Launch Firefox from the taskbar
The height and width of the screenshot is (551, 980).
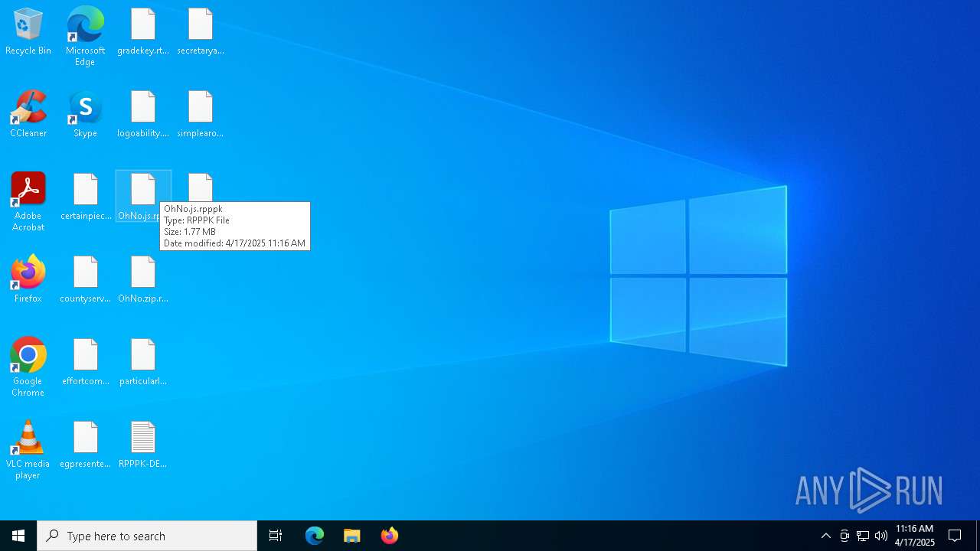390,536
